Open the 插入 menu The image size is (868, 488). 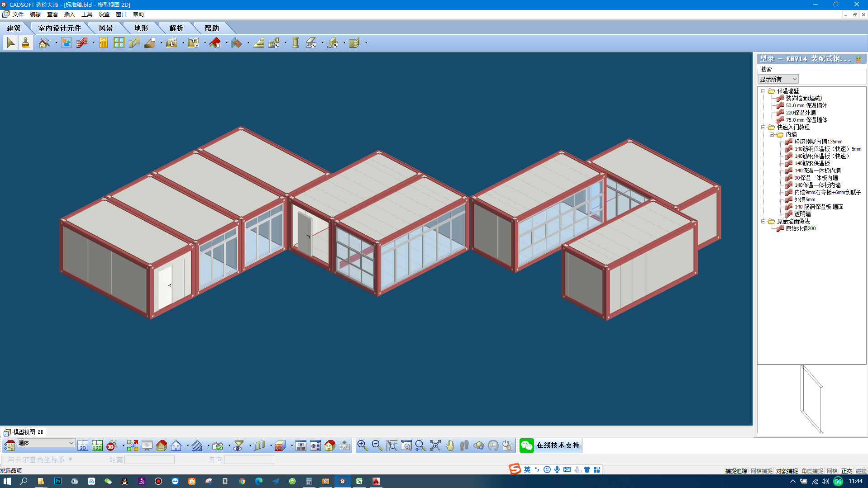coord(70,14)
